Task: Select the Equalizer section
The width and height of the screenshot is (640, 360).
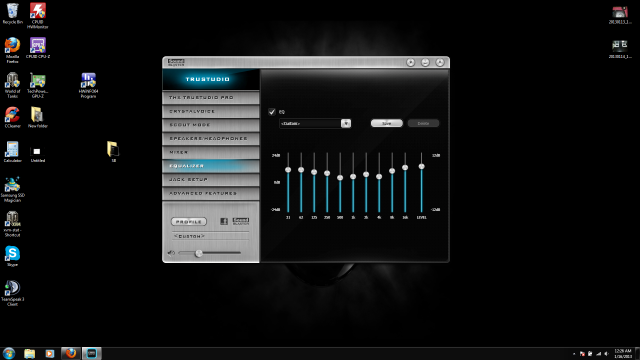Action: pos(211,166)
